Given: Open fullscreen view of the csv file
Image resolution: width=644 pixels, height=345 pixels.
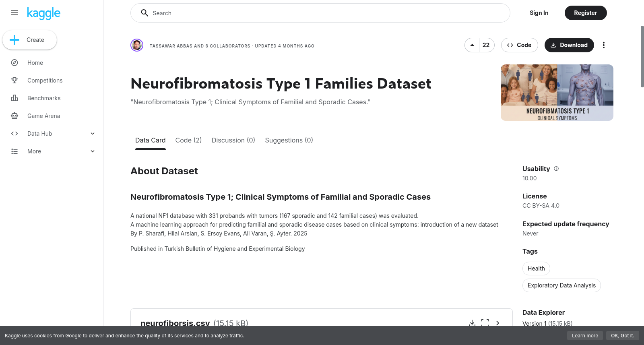Looking at the screenshot, I should (x=485, y=323).
